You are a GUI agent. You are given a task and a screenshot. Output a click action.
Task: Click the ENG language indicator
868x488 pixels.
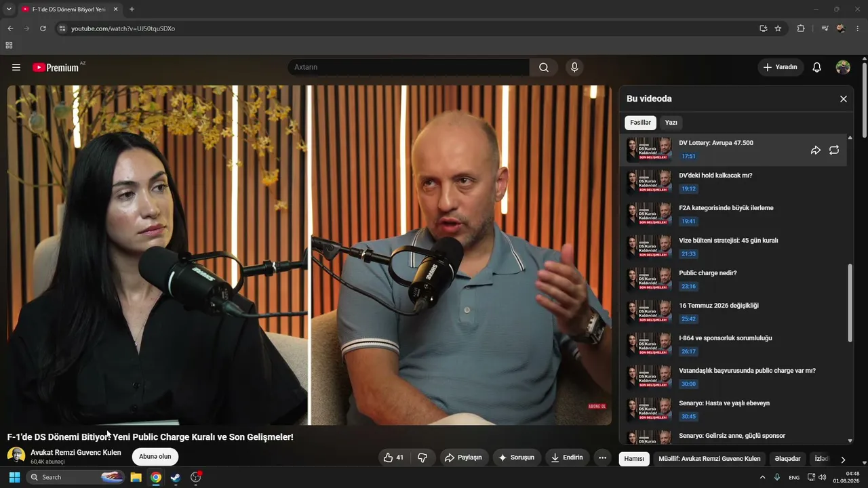(x=794, y=477)
